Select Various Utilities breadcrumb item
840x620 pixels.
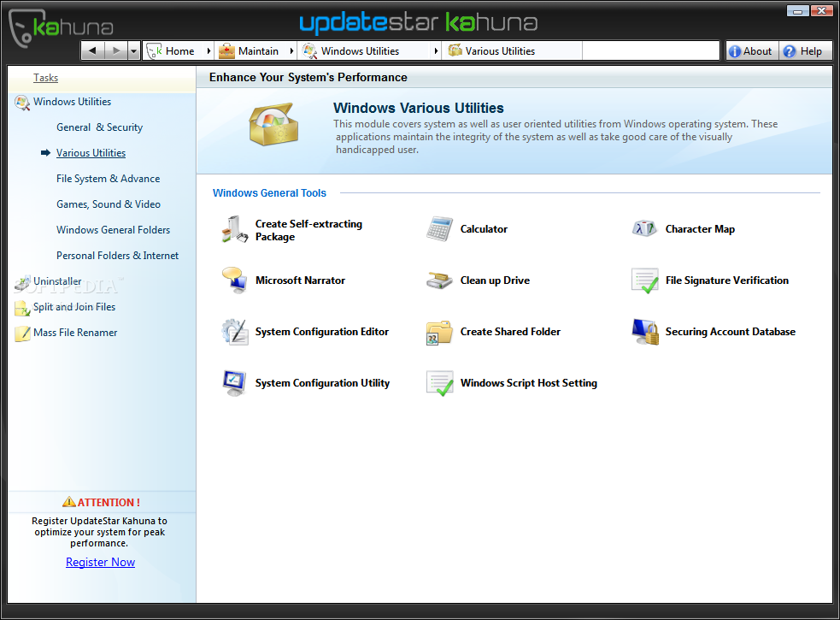512,51
